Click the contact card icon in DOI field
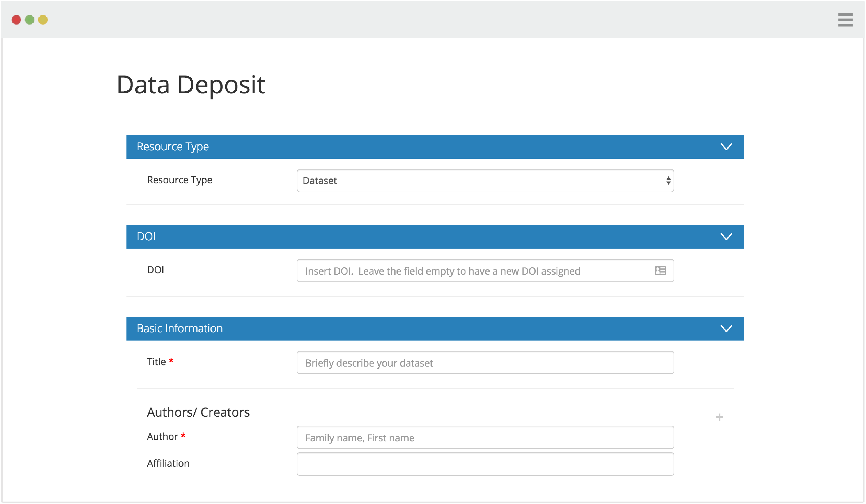 point(660,271)
